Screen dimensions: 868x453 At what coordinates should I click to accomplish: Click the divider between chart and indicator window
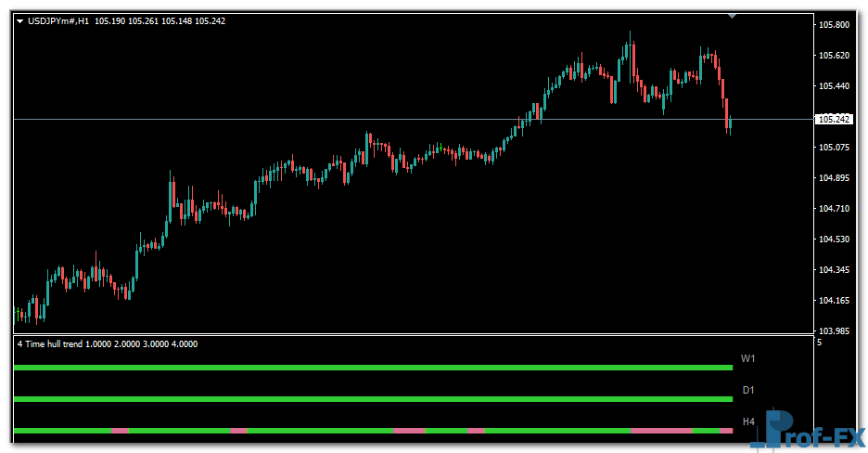[408, 334]
